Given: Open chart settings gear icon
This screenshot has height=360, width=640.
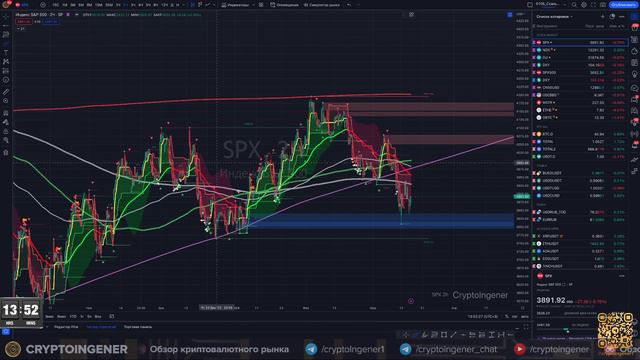Looking at the screenshot, I should tap(584, 5).
